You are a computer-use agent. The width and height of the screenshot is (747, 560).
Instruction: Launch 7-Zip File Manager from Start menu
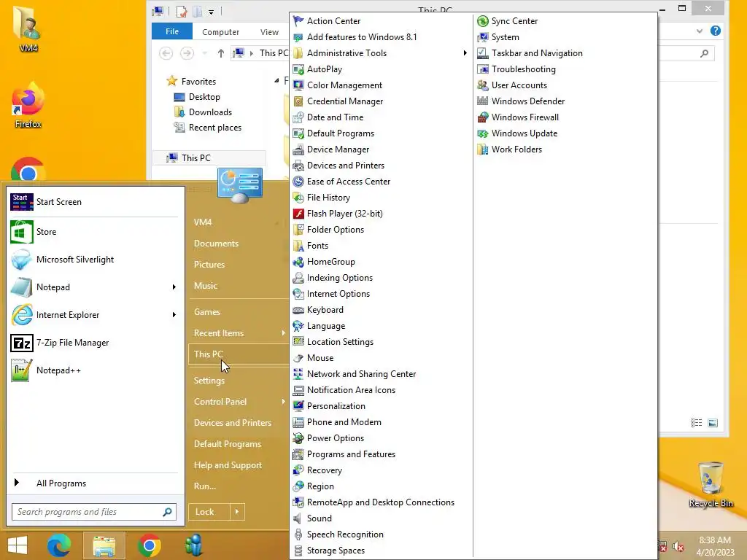(94, 343)
